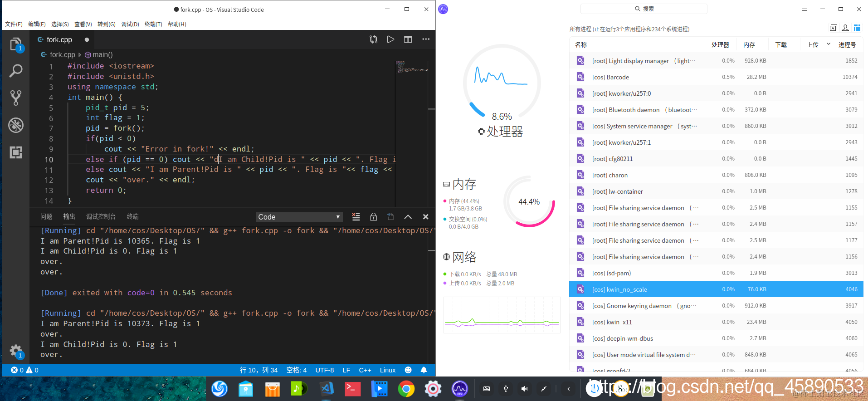Click the Open Changes compare icon in editor toolbar
This screenshot has width=868, height=401.
click(x=373, y=39)
